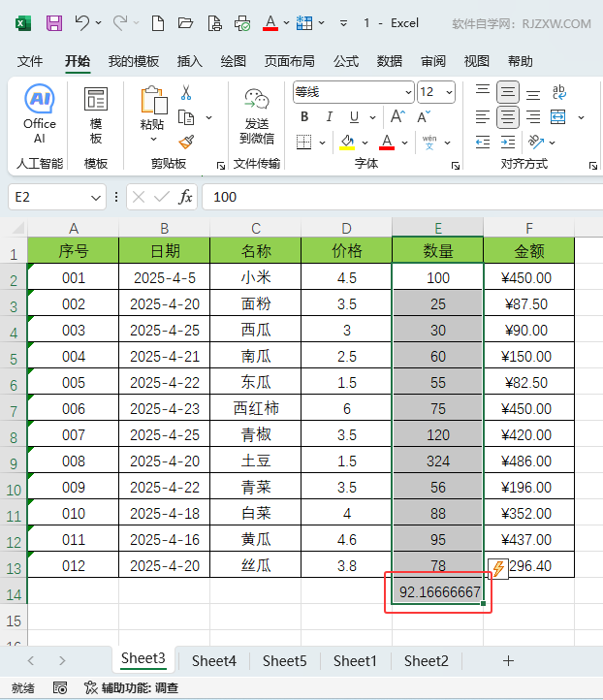The width and height of the screenshot is (603, 700).
Task: Decrease indent in alignment group
Action: point(483,143)
